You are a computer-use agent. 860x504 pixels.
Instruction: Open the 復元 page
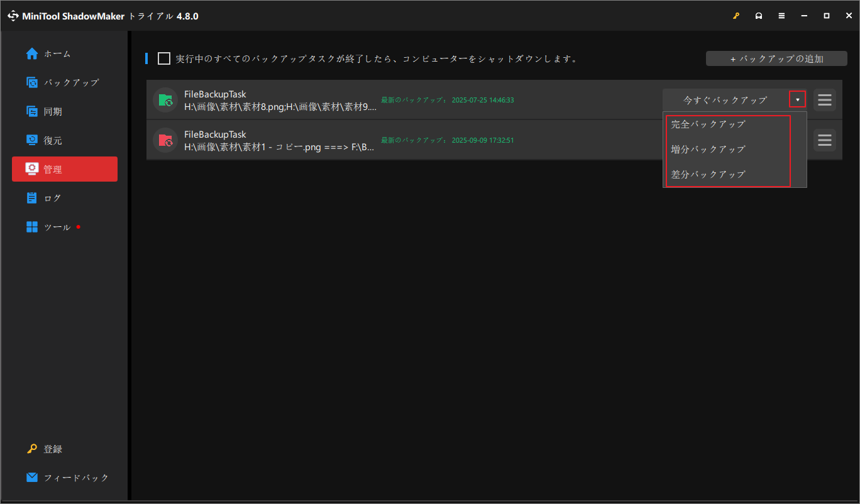coord(65,140)
